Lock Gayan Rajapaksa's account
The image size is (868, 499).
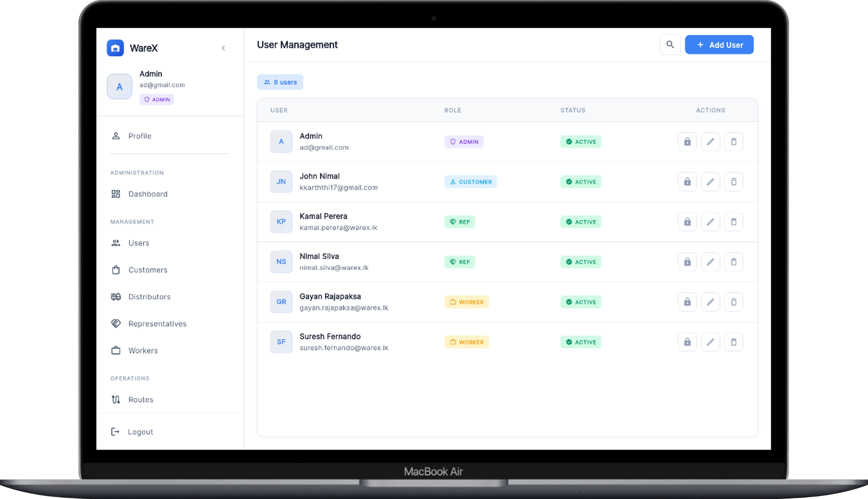(x=687, y=302)
